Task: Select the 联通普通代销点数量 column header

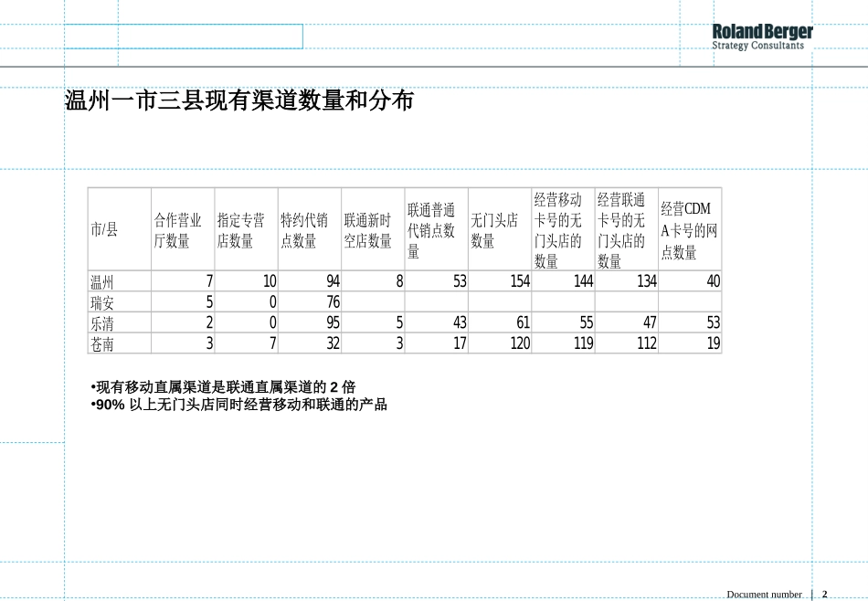Action: (x=436, y=229)
